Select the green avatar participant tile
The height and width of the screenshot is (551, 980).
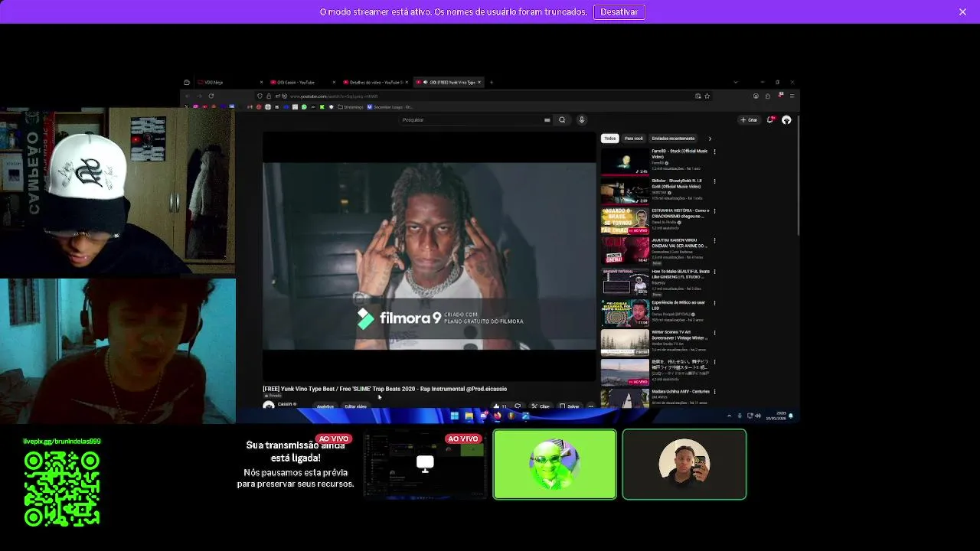coord(555,465)
